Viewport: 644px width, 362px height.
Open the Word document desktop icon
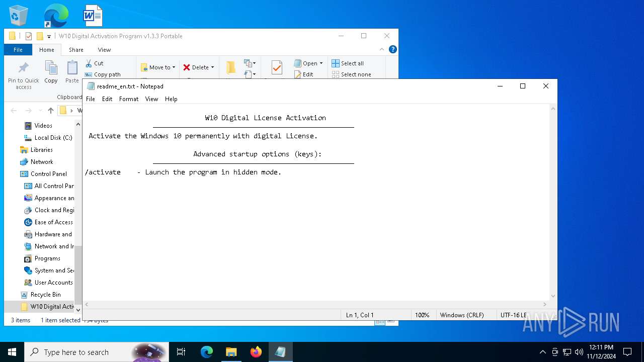[x=93, y=15]
